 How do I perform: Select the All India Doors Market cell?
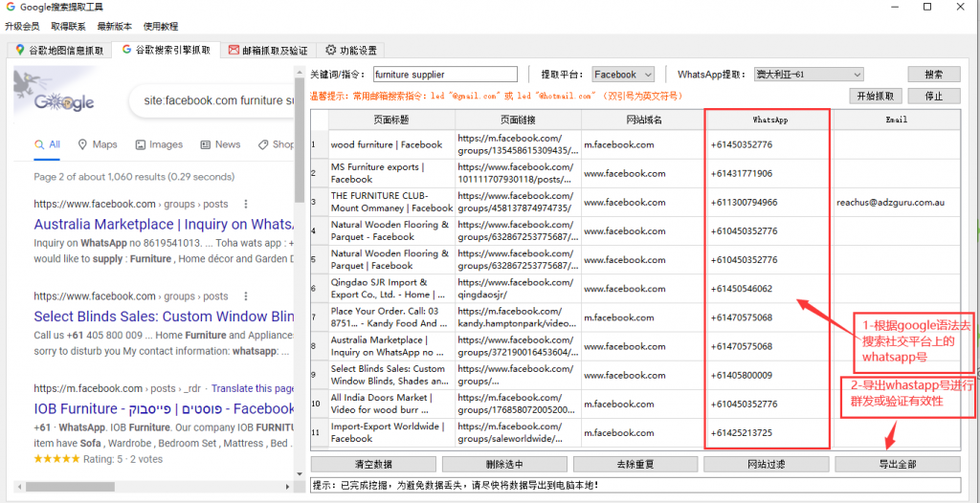click(x=391, y=404)
